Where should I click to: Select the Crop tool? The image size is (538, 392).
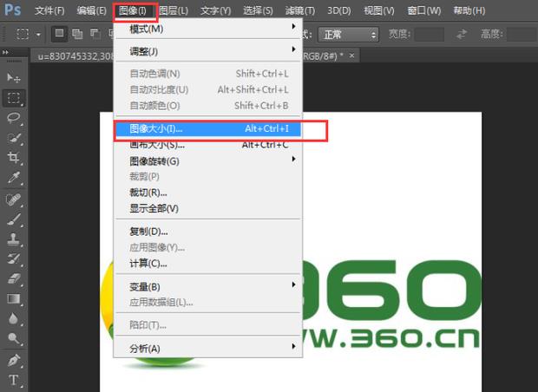[14, 158]
